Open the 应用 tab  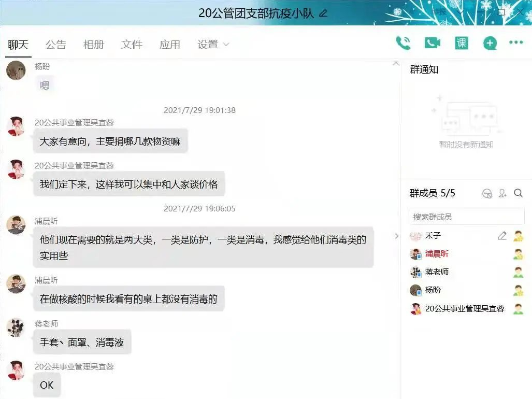tap(170, 45)
